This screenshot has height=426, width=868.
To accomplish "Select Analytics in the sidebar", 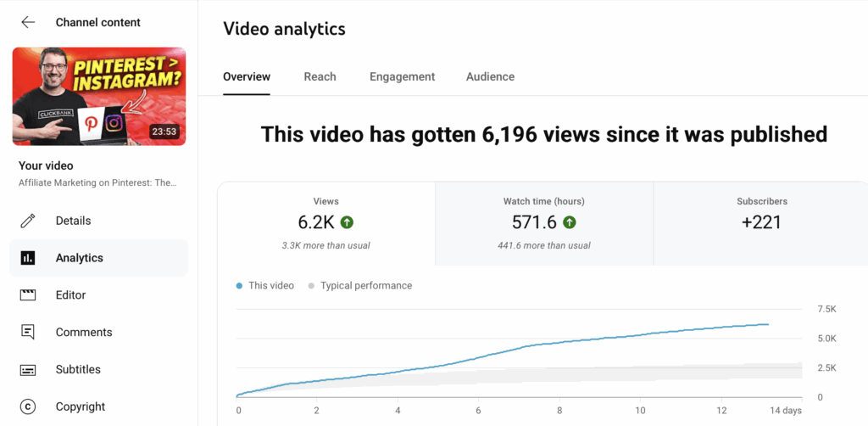I will click(x=98, y=258).
